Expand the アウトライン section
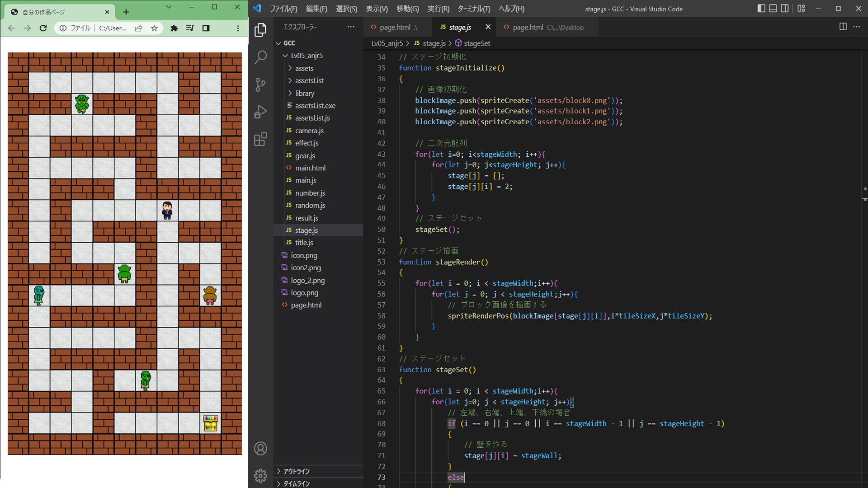The width and height of the screenshot is (868, 488). click(x=296, y=471)
